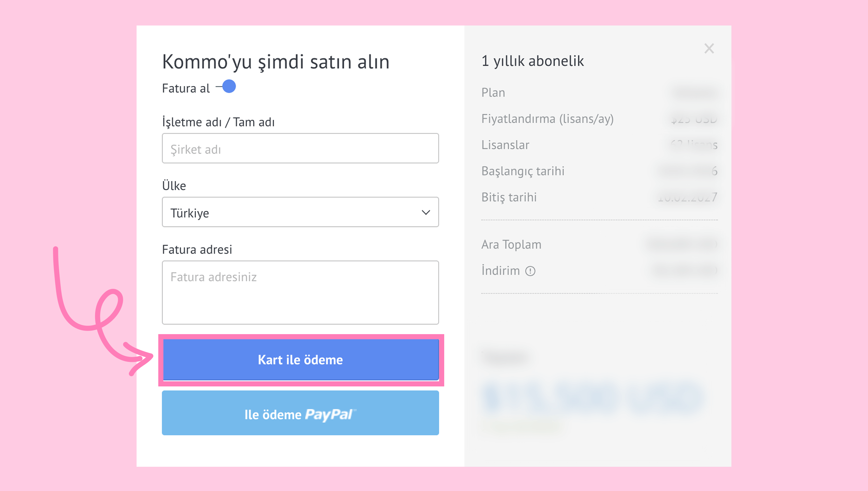This screenshot has width=868, height=491.
Task: Select the Ara Toplam row label
Action: coord(511,244)
